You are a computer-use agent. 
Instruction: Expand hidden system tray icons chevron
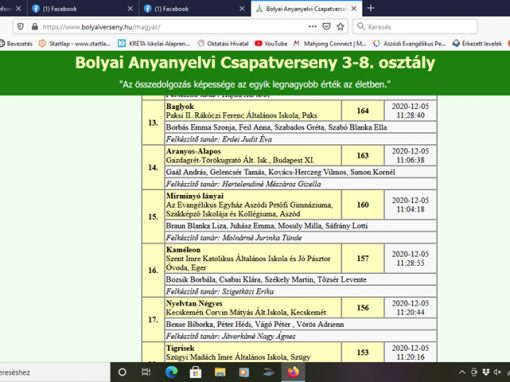(462, 372)
